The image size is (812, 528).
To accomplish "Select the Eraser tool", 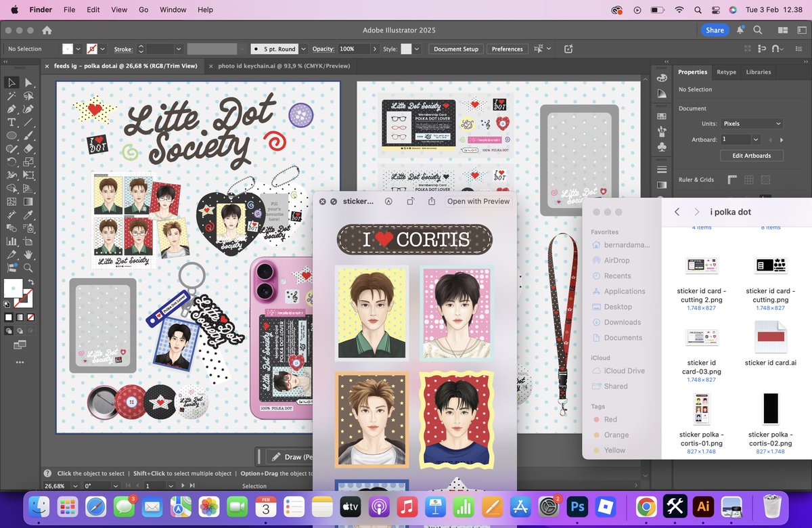I will click(x=28, y=148).
